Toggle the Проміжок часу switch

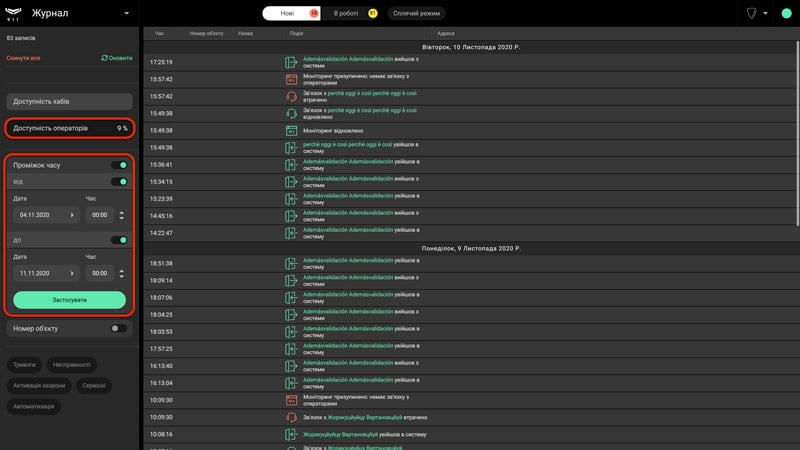click(x=119, y=165)
